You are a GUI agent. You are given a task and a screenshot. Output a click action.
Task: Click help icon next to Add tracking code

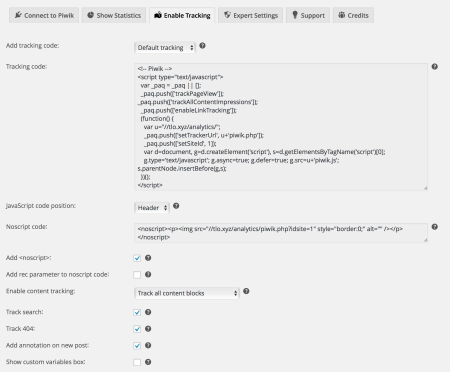click(x=202, y=46)
